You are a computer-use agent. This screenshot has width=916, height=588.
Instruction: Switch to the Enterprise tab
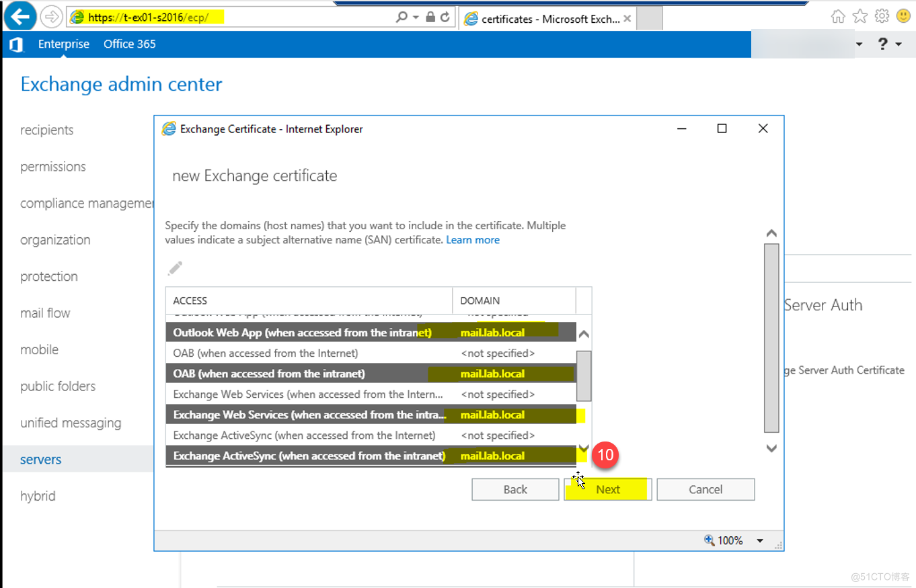pyautogui.click(x=64, y=44)
